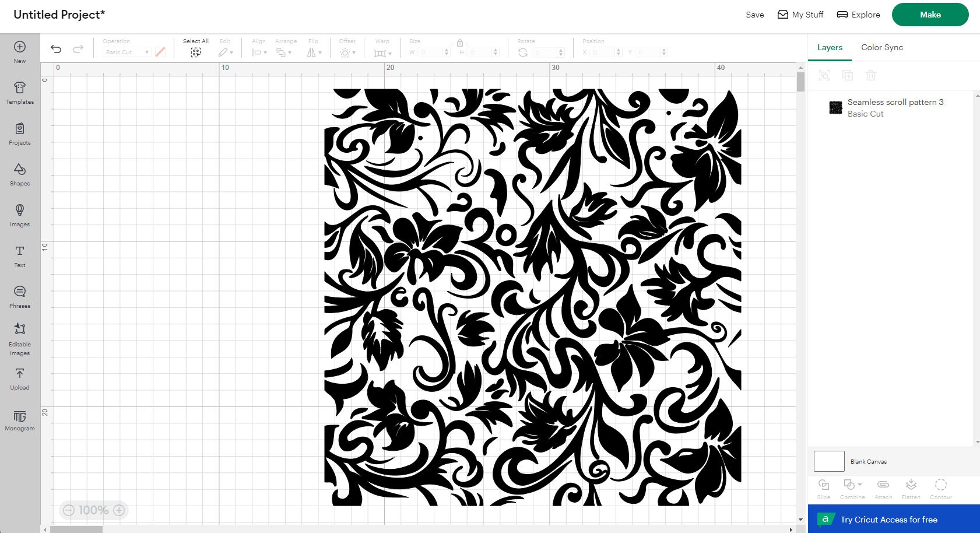Viewport: 980px width, 533px height.
Task: Open the Templates panel
Action: 19,92
